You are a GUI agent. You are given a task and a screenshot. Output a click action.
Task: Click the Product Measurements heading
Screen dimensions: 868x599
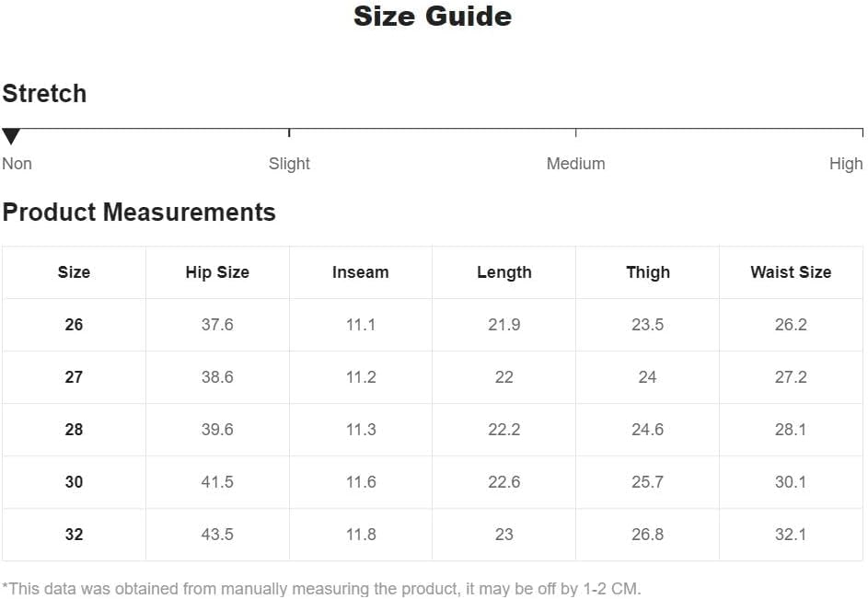(x=139, y=213)
